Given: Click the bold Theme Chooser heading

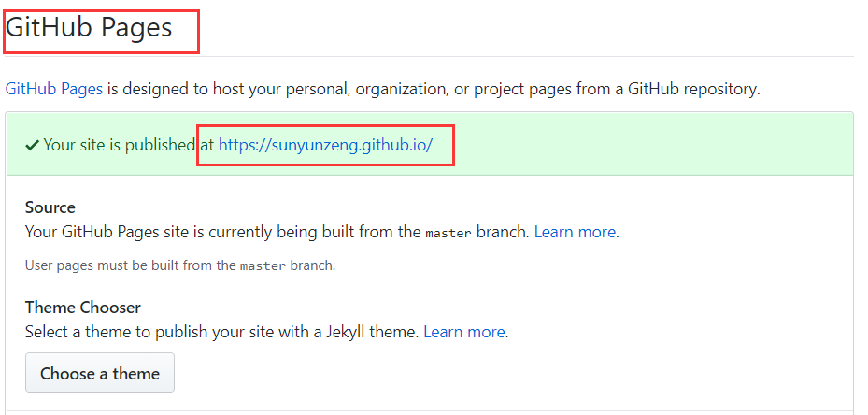Looking at the screenshot, I should 82,308.
